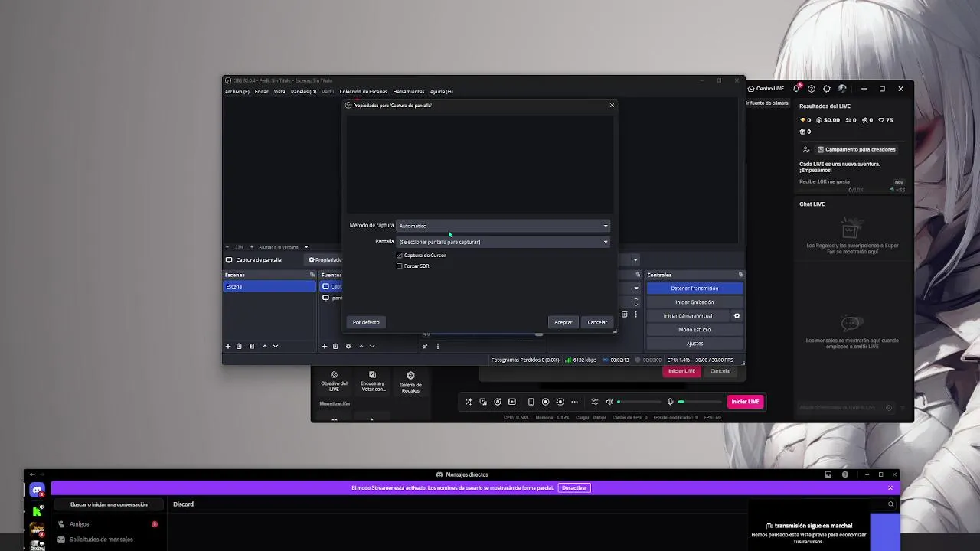Delete the selected scene with trash icon
The height and width of the screenshot is (551, 980).
[x=239, y=346]
